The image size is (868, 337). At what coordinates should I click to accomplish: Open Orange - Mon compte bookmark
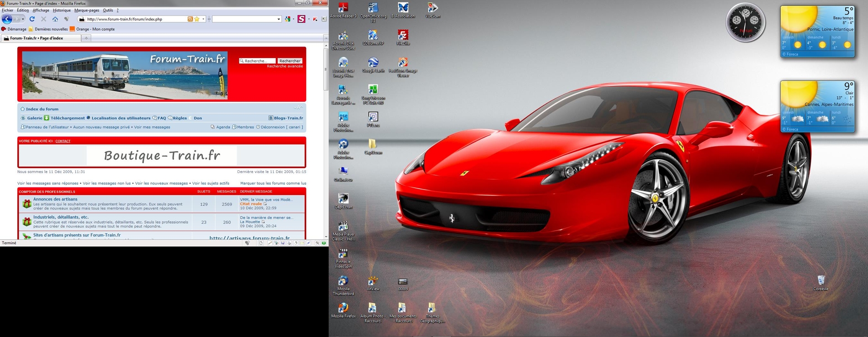click(x=92, y=29)
